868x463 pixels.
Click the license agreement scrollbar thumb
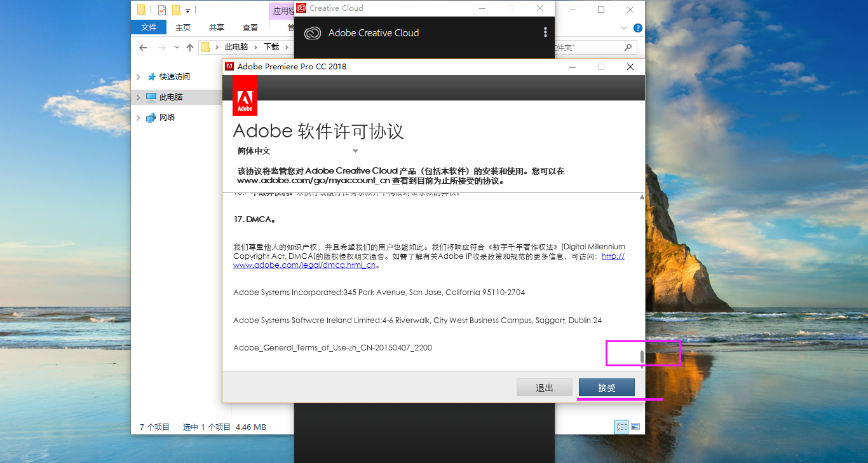point(642,356)
